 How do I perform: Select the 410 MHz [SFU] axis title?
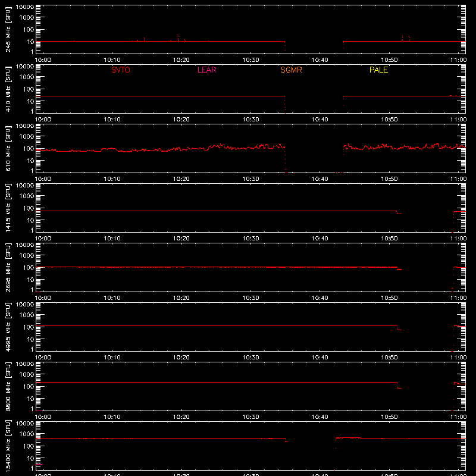[8, 89]
